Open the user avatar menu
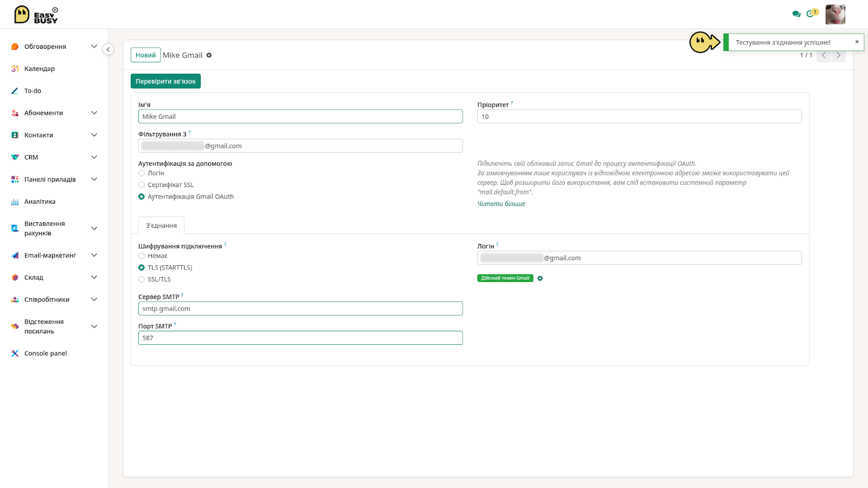 (835, 15)
